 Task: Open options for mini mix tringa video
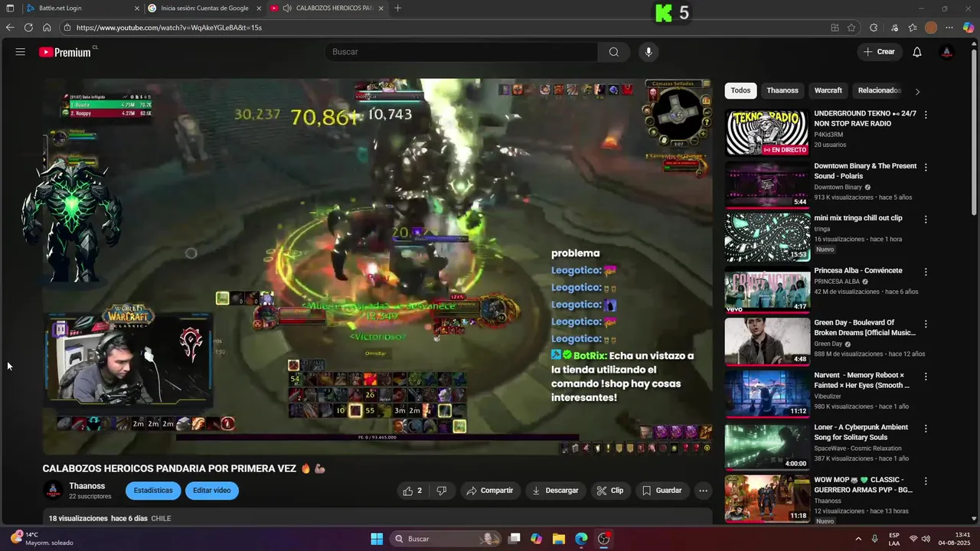926,219
